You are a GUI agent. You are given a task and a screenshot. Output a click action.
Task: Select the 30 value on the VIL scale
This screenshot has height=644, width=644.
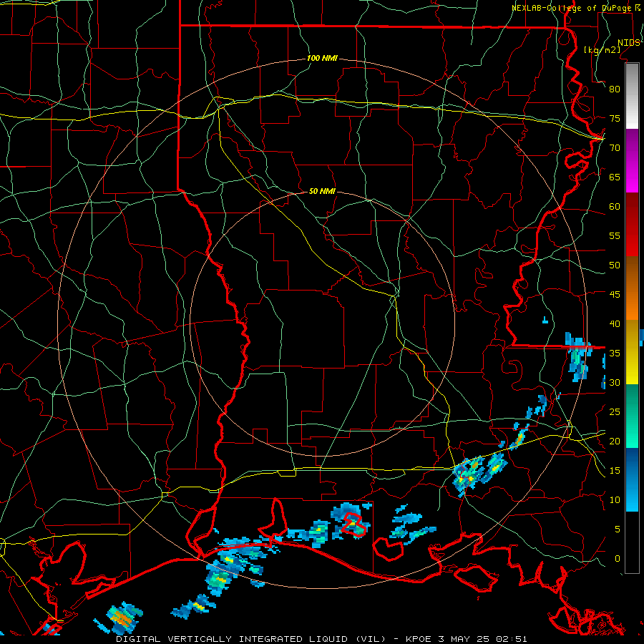[x=615, y=382]
